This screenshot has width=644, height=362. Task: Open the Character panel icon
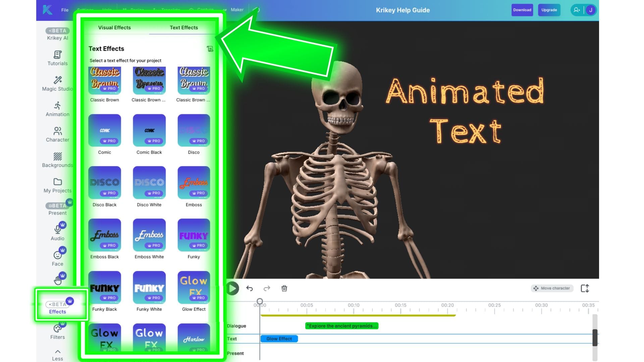point(57,131)
